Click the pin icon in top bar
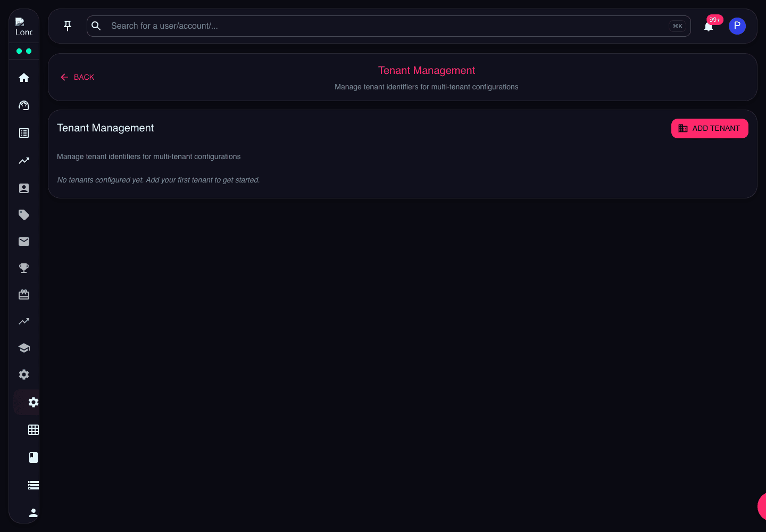The image size is (766, 532). tap(68, 26)
